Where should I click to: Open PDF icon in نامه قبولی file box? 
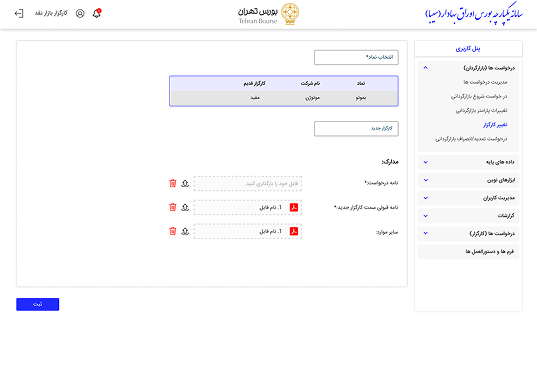[x=294, y=207]
